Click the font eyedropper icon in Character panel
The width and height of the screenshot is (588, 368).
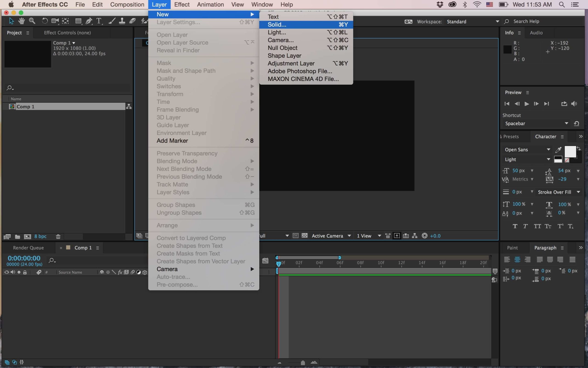pos(558,149)
